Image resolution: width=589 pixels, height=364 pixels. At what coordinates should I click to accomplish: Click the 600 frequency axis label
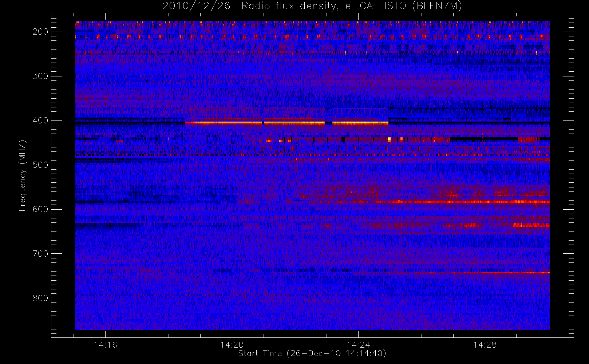click(40, 209)
